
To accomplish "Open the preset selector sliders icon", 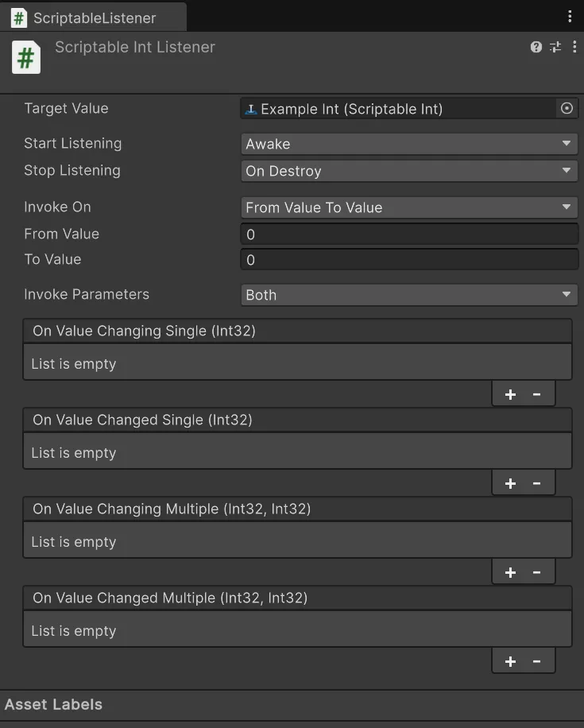I will tap(555, 48).
